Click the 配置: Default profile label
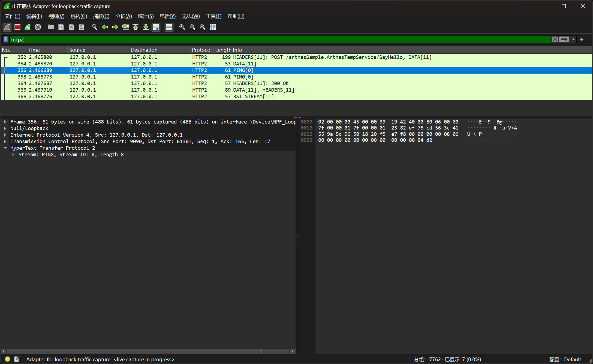This screenshot has width=593, height=364. pyautogui.click(x=565, y=359)
